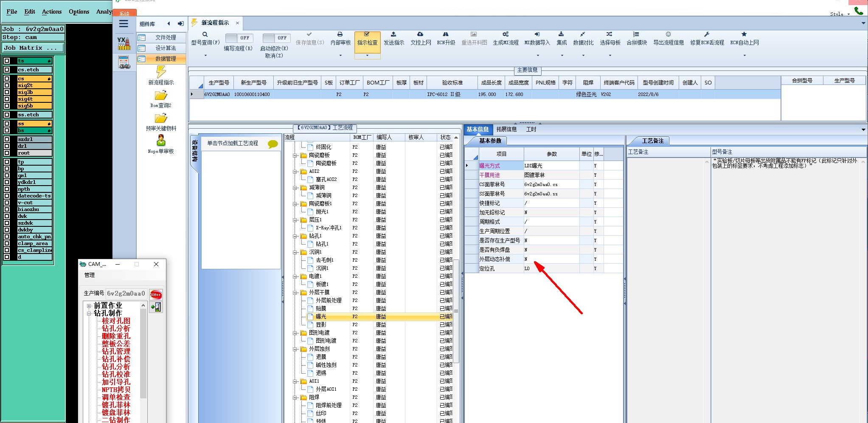868x423 pixels.
Task: Open the 数据管理 component group
Action: 162,59
